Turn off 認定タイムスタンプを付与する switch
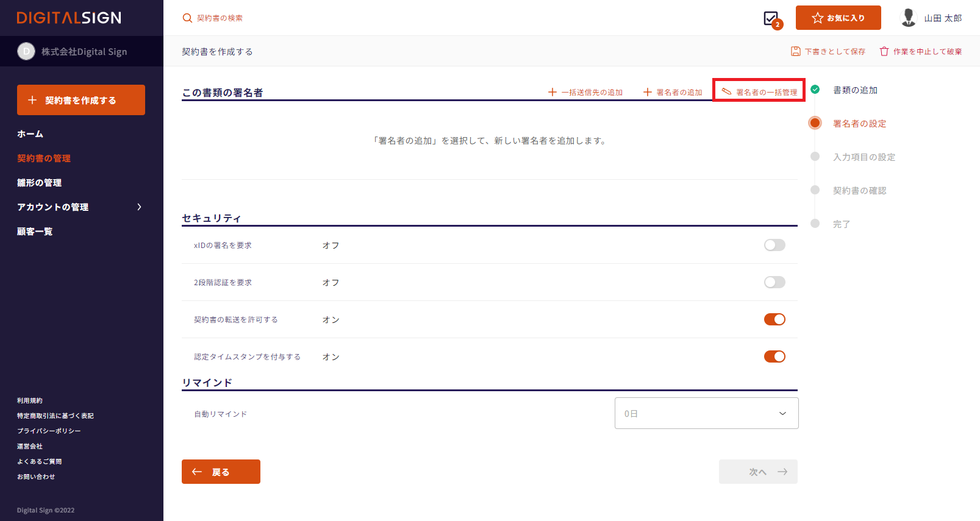Viewport: 980px width, 521px height. tap(774, 356)
